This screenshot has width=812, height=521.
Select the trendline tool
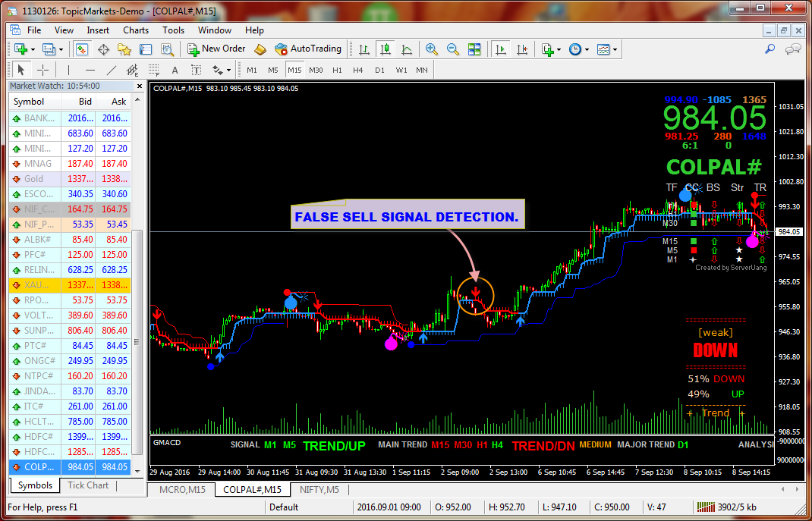(112, 70)
